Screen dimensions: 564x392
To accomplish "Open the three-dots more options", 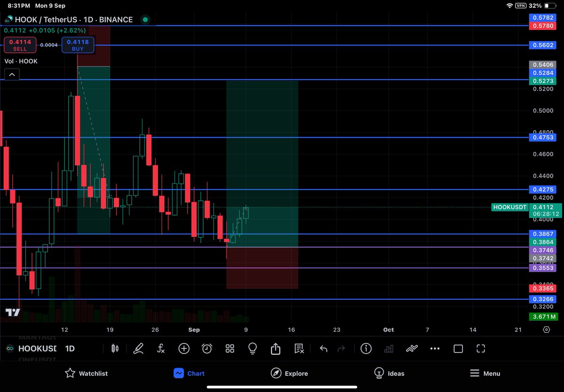I will click(x=435, y=349).
